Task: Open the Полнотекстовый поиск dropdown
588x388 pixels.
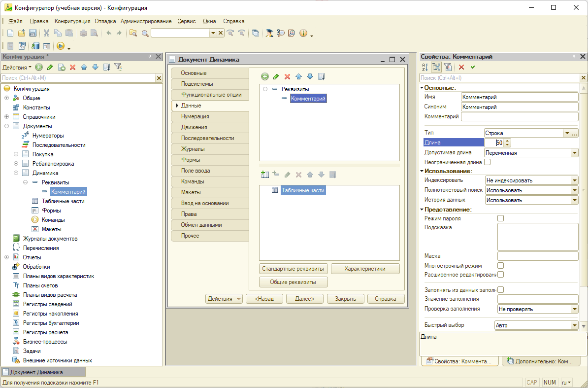Action: tap(575, 190)
